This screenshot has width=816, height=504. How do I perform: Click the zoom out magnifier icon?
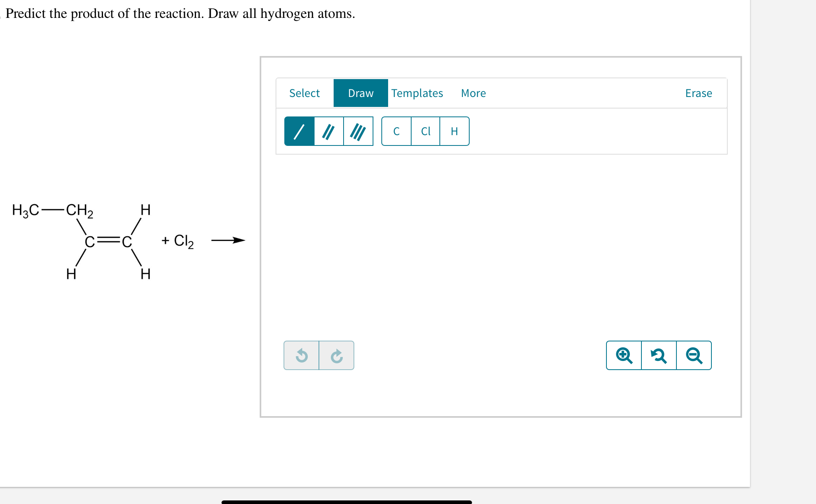tap(694, 355)
